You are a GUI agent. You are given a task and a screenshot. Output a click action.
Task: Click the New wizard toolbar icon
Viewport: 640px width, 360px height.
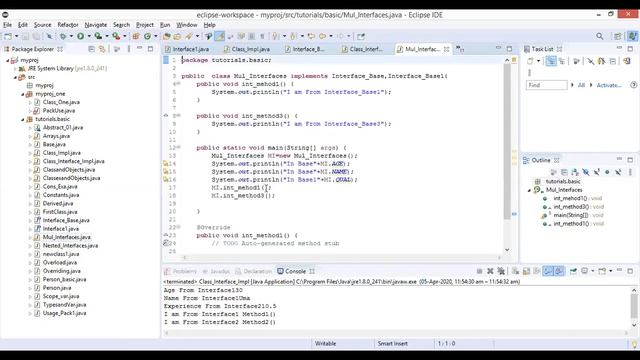[x=8, y=36]
